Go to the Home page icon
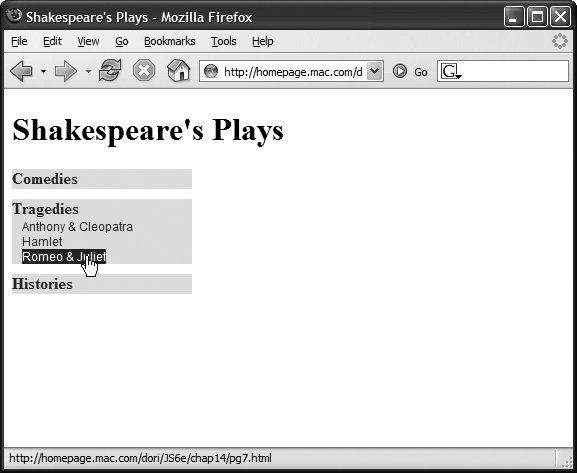This screenshot has width=577, height=473. point(178,70)
